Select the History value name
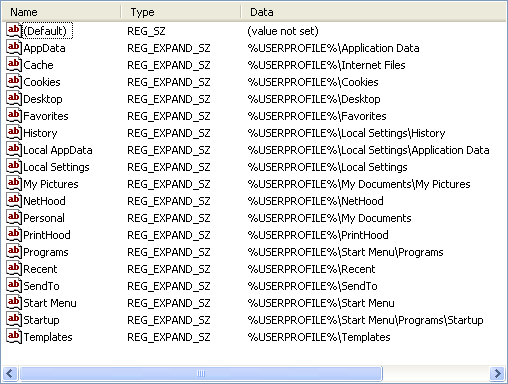This screenshot has height=384, width=508. point(40,133)
